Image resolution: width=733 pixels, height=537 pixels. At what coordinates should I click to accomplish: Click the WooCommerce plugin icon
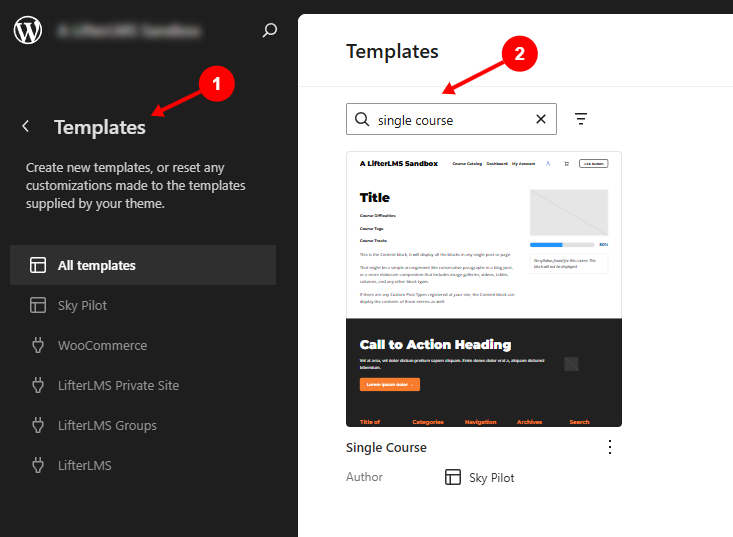[x=38, y=345]
